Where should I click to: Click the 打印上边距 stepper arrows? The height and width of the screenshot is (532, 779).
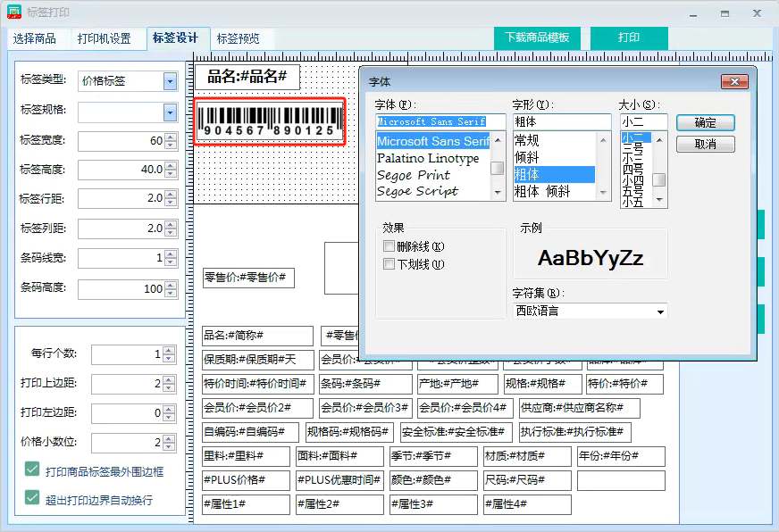point(170,383)
